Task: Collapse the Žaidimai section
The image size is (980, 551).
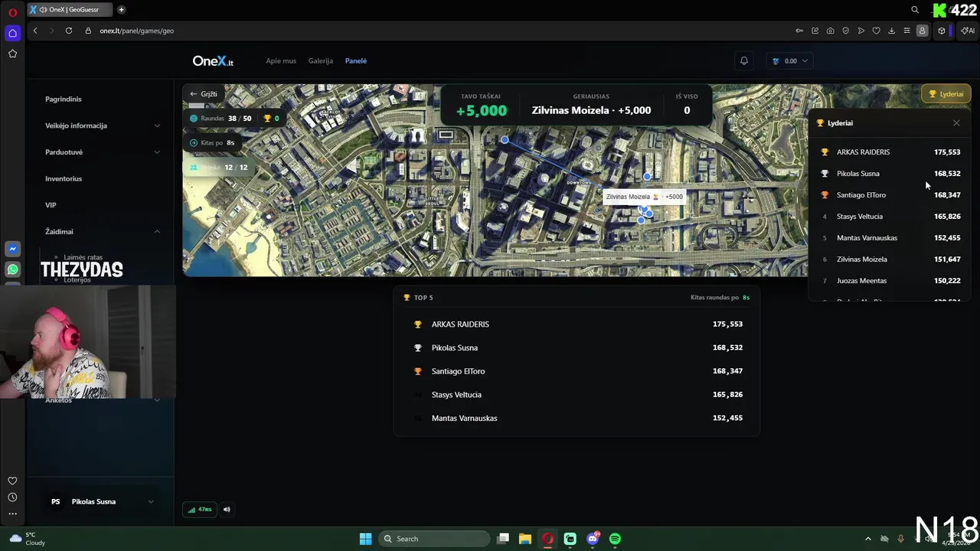Action: tap(103, 231)
